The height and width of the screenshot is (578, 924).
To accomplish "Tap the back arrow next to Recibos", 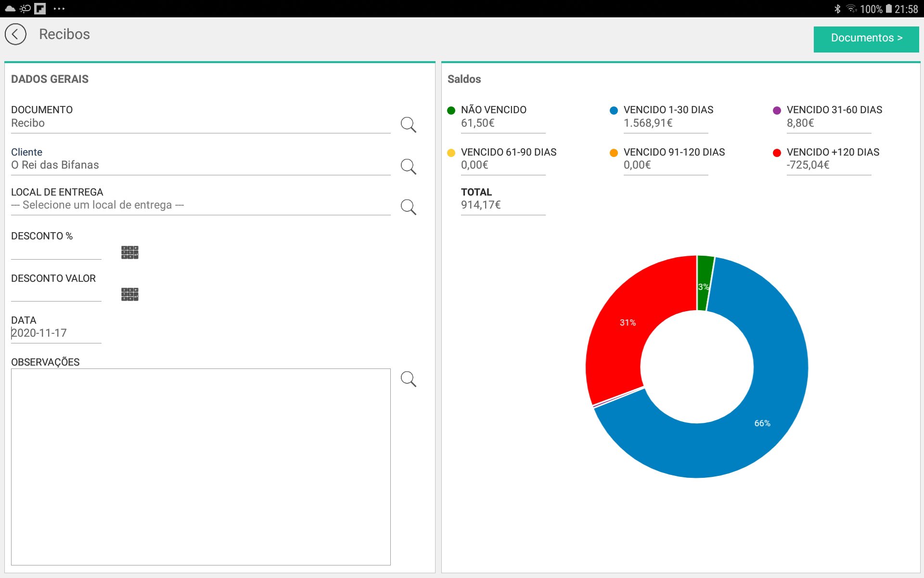I will point(15,35).
